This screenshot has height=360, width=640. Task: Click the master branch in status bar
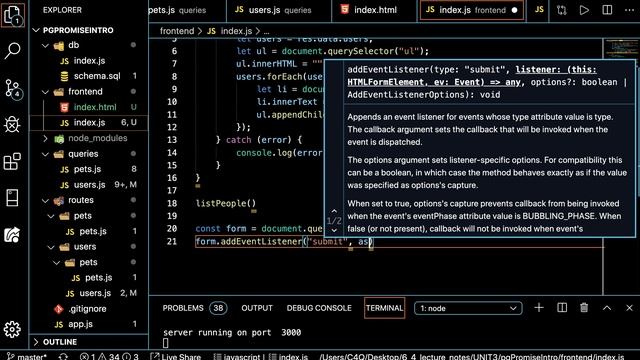pyautogui.click(x=27, y=356)
